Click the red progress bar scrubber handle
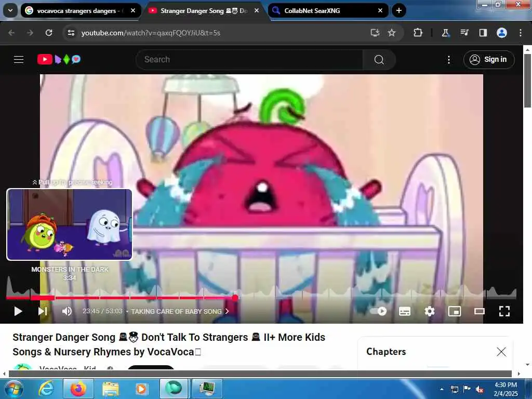The image size is (532, 399). [235, 298]
